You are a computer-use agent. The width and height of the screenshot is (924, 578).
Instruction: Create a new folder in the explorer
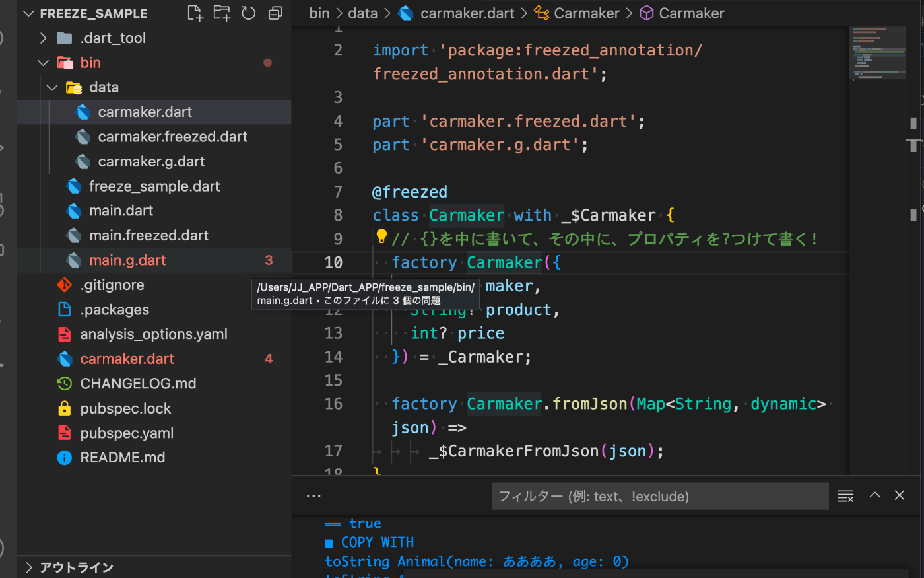[222, 13]
